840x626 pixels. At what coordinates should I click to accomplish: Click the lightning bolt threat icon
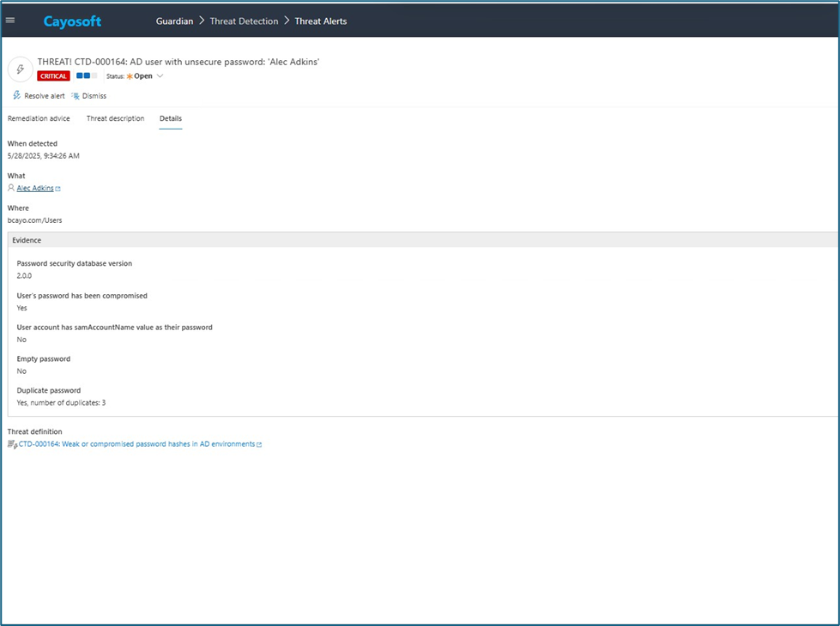point(21,69)
